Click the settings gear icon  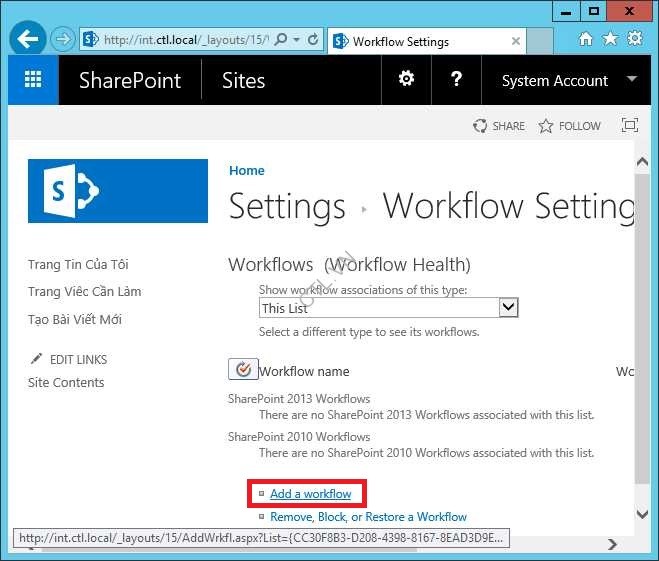pos(406,80)
